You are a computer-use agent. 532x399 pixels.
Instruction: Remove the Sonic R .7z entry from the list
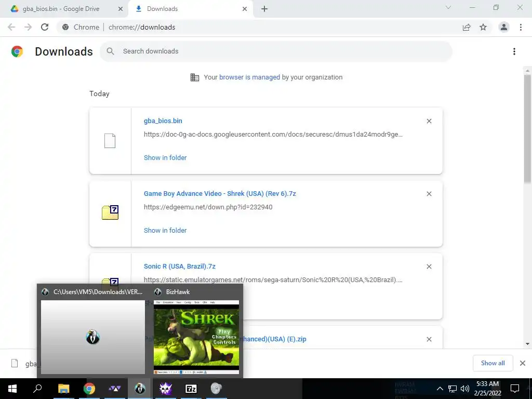pyautogui.click(x=429, y=267)
